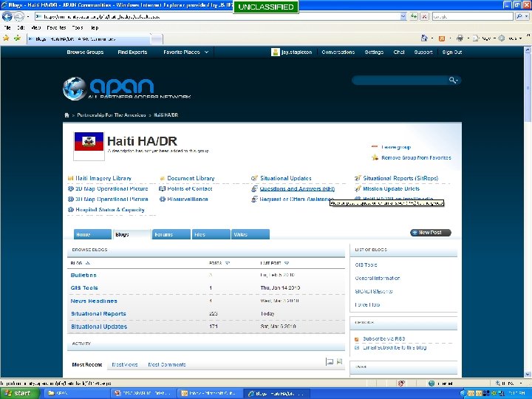Switch to the Wikis tab
532x399 pixels.
point(250,234)
